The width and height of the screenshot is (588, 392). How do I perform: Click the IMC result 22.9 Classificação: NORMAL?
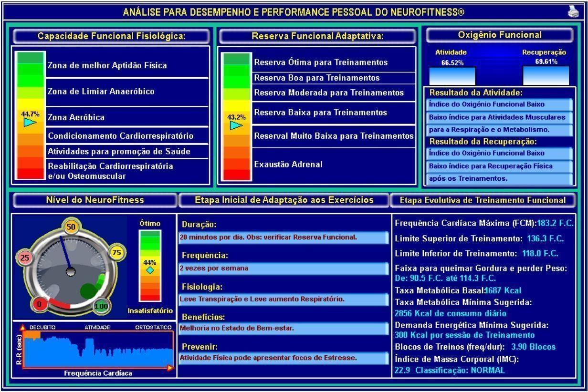pyautogui.click(x=449, y=370)
